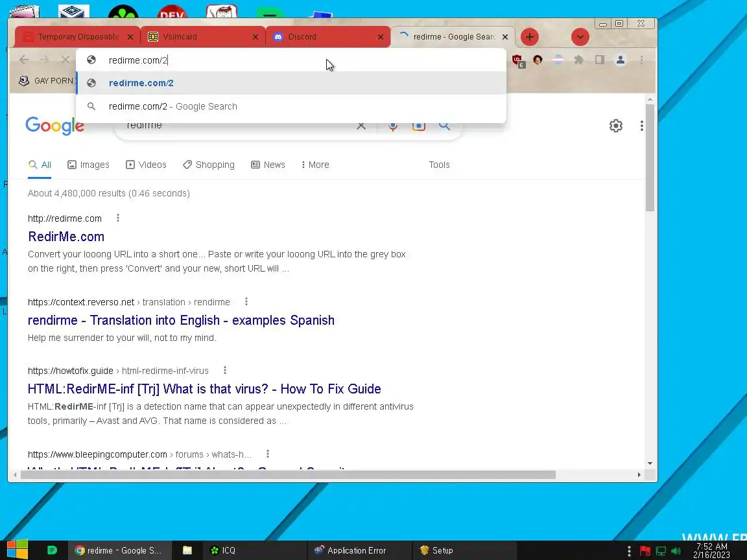Open the first bookmark on the bookmarks bar
747x560 pixels.
(47, 80)
